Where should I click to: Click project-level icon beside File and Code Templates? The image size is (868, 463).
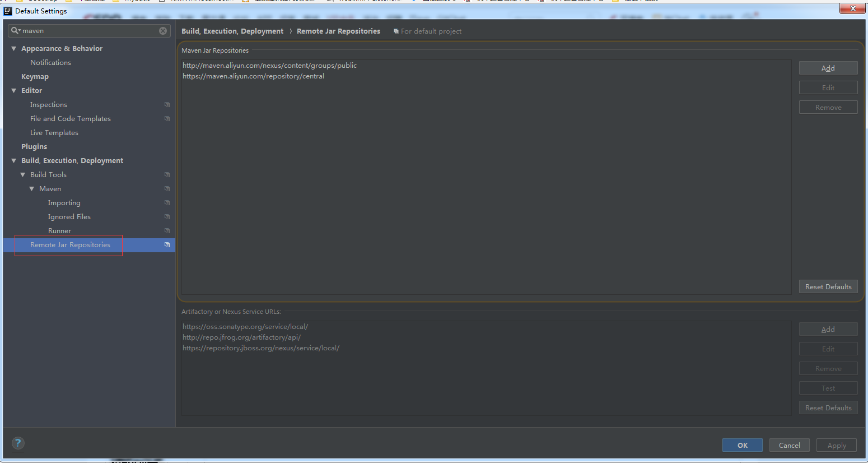167,119
